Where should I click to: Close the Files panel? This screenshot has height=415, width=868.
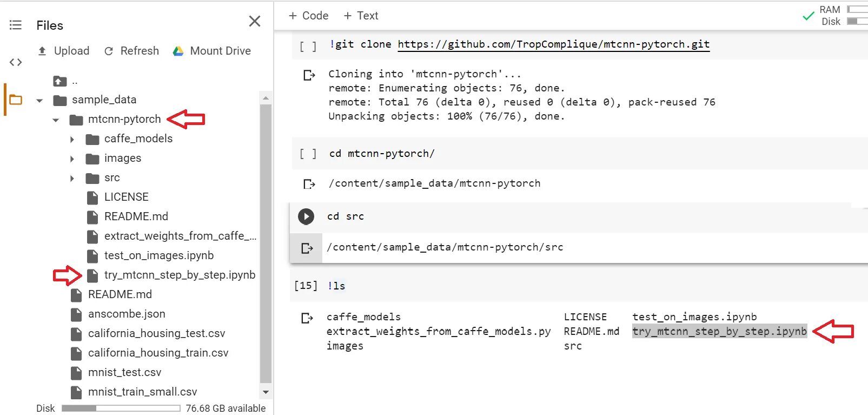click(255, 21)
